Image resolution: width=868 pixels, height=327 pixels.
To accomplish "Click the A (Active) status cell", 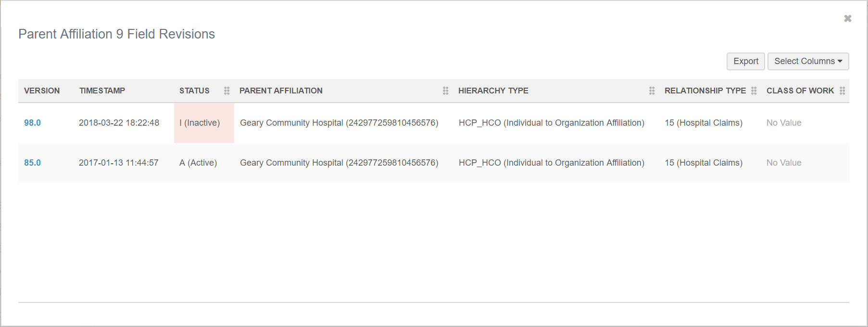I will (x=198, y=163).
